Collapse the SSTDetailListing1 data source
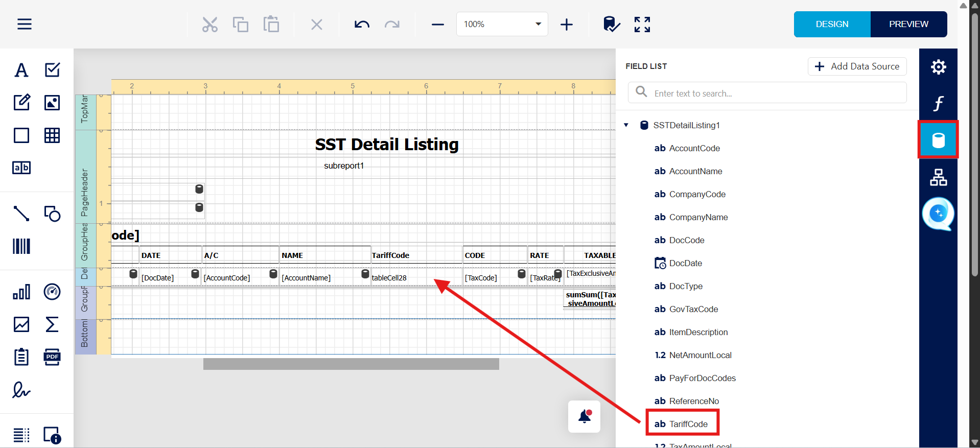 pos(626,125)
